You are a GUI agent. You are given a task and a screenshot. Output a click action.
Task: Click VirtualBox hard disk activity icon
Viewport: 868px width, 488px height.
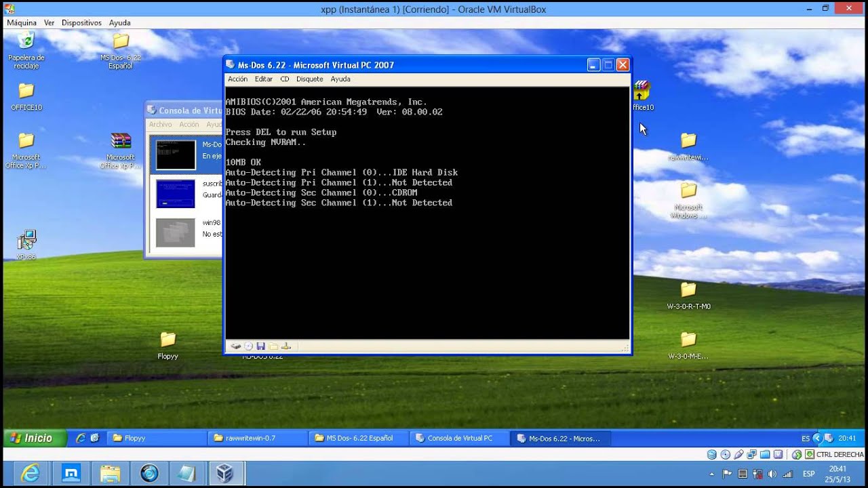[x=711, y=454]
